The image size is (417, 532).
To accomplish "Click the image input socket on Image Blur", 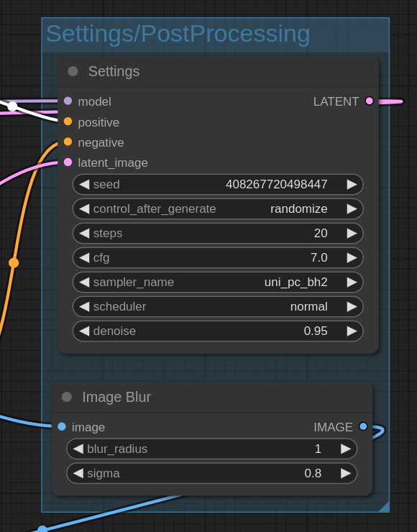I will [62, 426].
